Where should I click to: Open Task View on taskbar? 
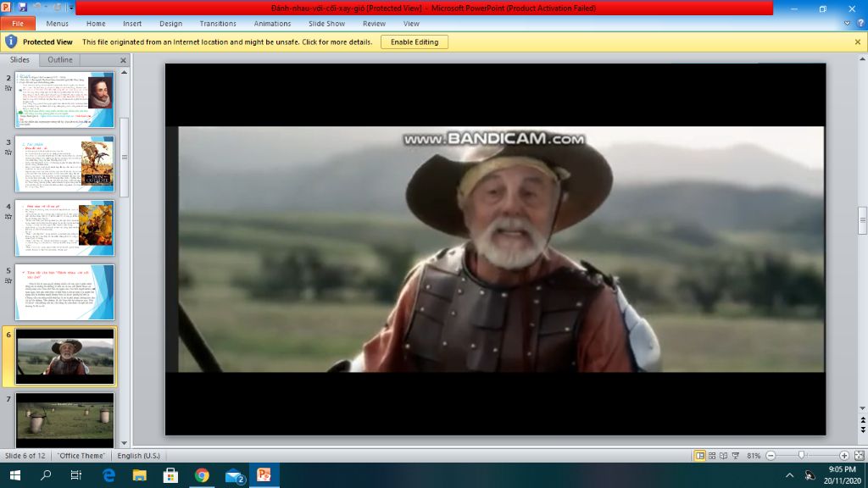tap(76, 475)
